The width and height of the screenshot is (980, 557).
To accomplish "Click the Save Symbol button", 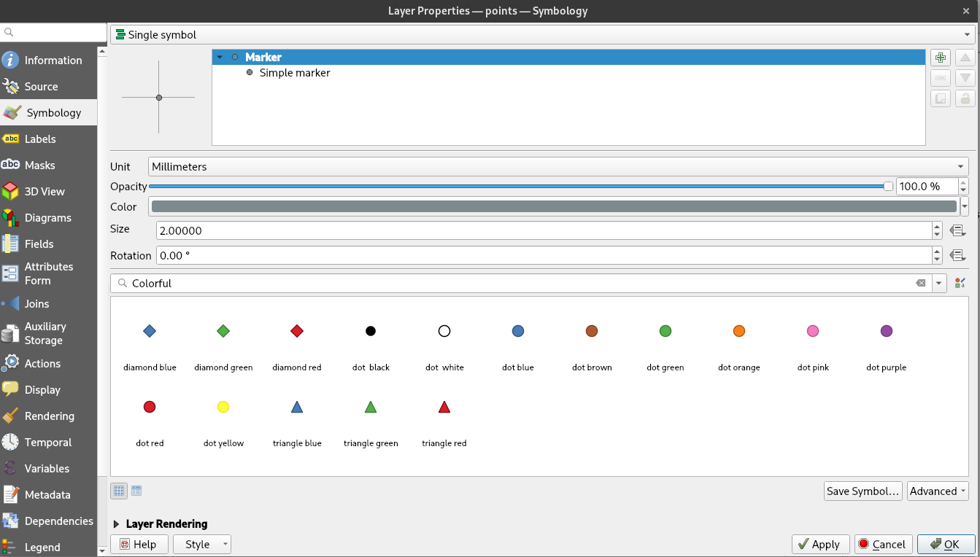I will [x=862, y=491].
